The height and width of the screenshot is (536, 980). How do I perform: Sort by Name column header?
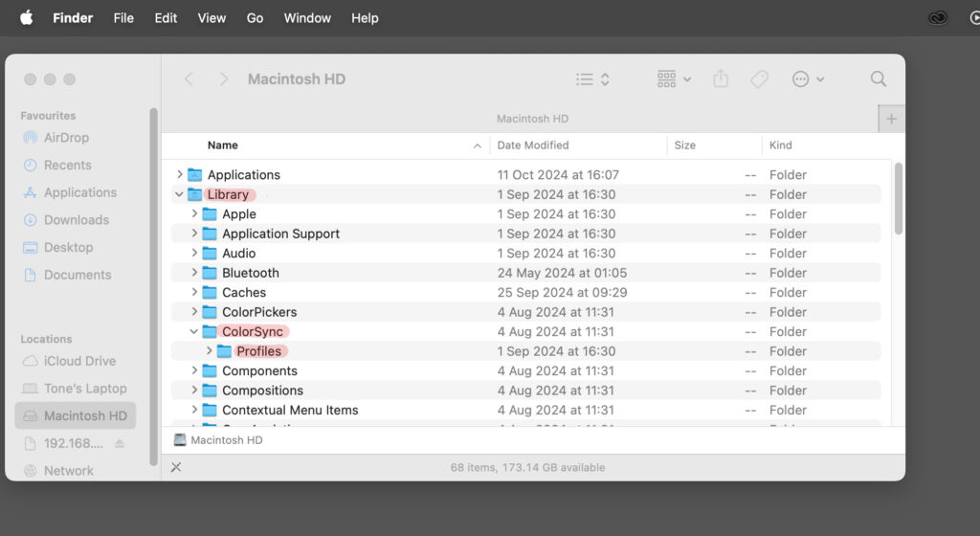pos(222,145)
